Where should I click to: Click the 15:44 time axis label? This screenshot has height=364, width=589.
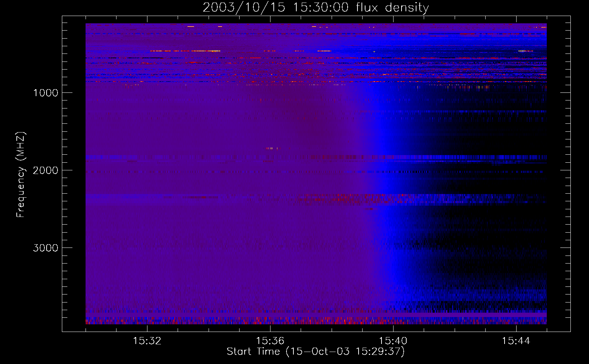coord(516,341)
